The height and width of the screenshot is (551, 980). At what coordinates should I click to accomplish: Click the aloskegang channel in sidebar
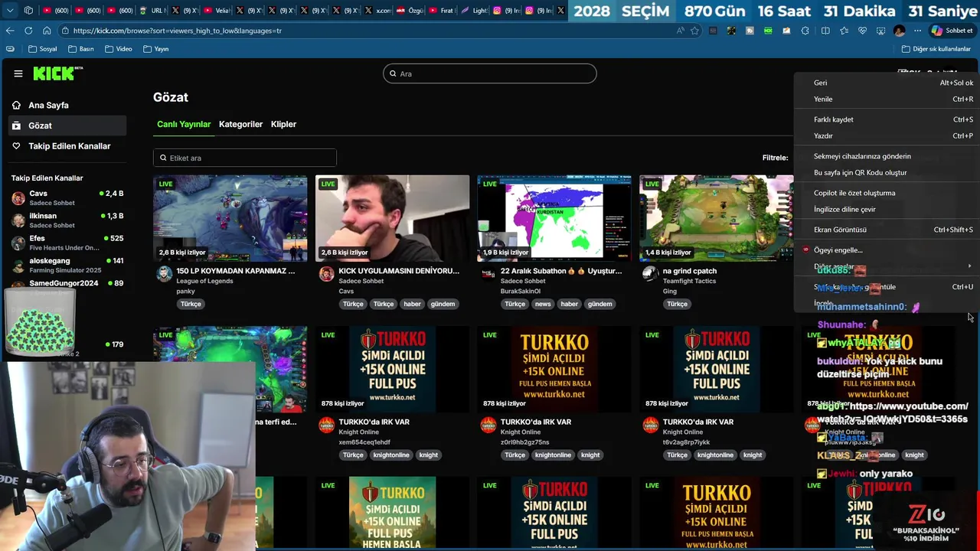67,265
